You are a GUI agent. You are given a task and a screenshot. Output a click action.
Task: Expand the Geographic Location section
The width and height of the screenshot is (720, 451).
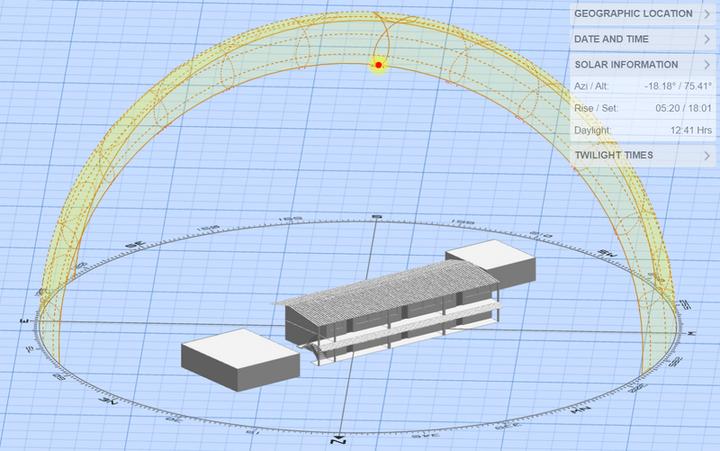(643, 14)
